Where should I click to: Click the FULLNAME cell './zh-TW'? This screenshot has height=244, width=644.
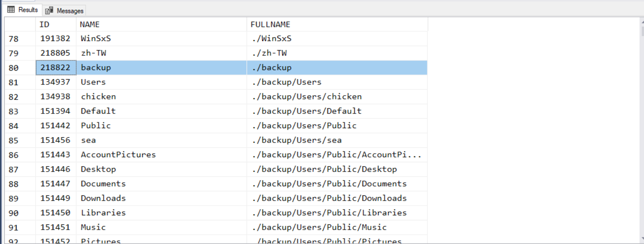(x=269, y=54)
